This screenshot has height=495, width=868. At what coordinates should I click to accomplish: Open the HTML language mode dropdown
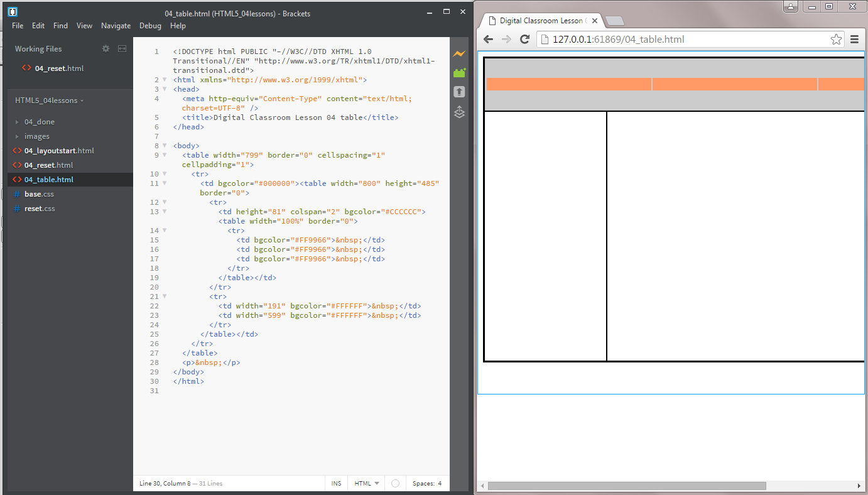click(x=367, y=484)
